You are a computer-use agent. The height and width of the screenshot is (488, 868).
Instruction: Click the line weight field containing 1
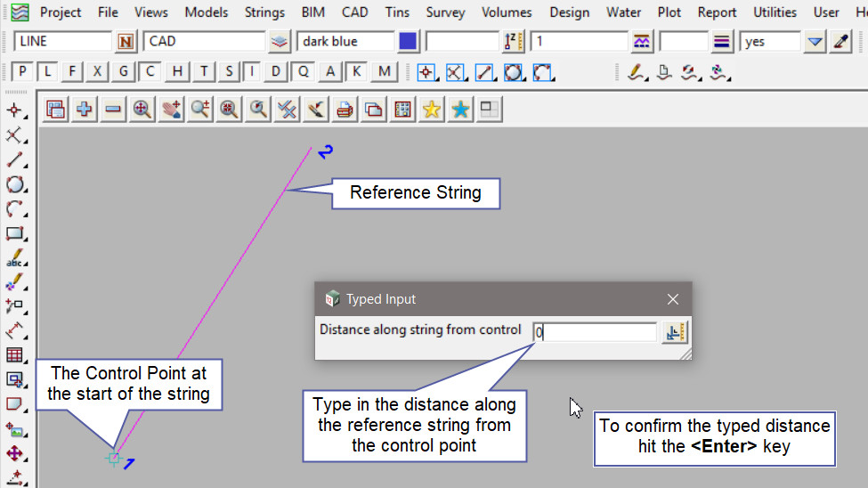579,42
